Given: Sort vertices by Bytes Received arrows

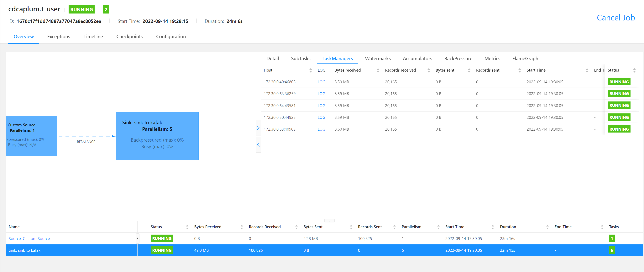Looking at the screenshot, I should pos(242,227).
